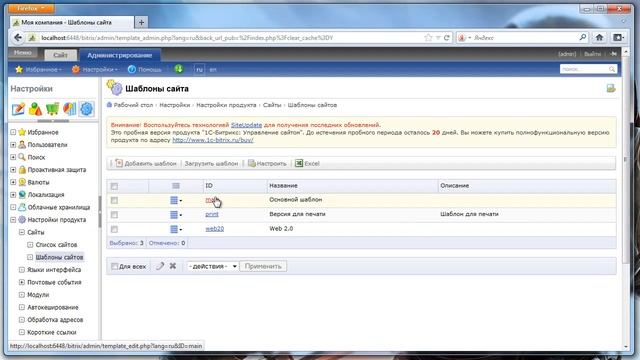Reload the page with the refresh icon

click(x=447, y=38)
